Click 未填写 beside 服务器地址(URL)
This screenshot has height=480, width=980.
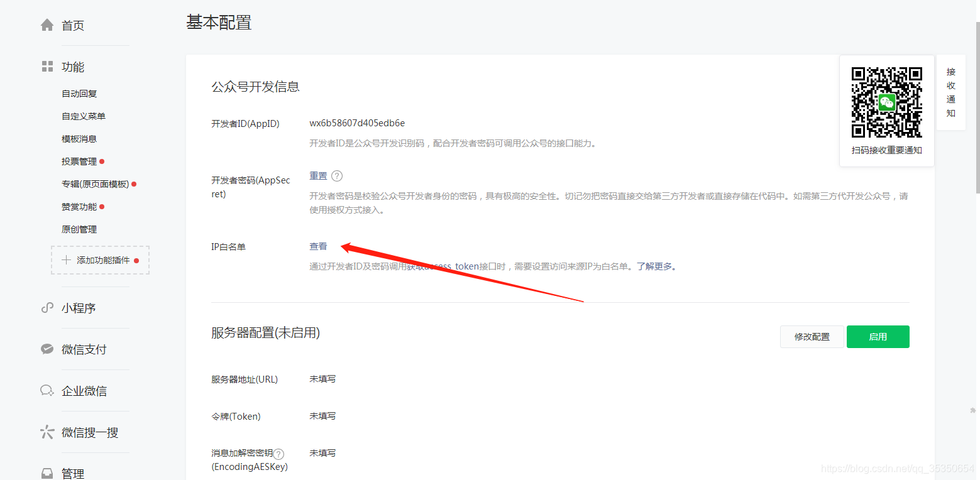click(x=322, y=379)
